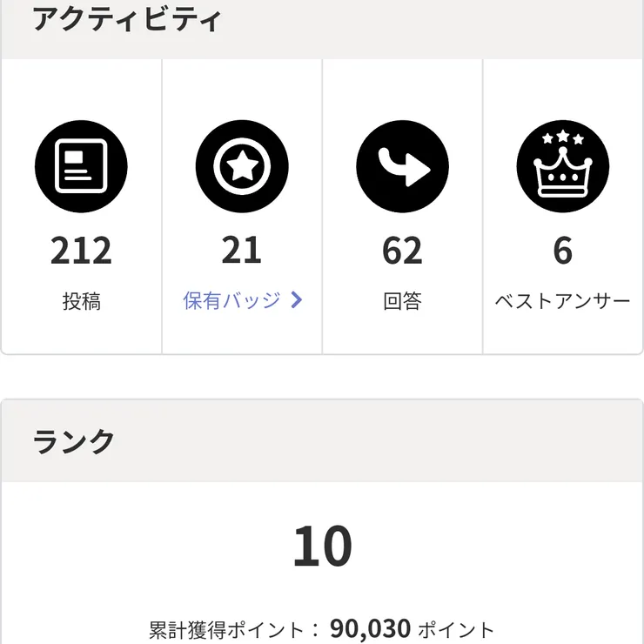Click the star badge icon

tap(242, 166)
